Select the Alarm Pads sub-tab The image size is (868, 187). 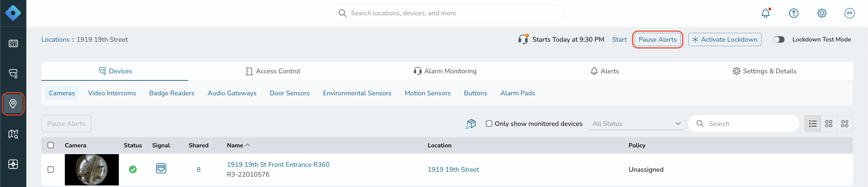(x=517, y=93)
